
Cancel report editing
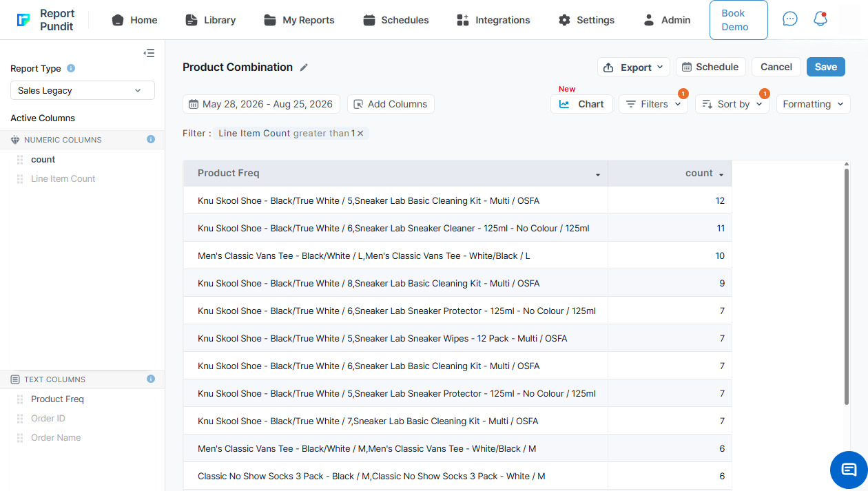pos(776,67)
